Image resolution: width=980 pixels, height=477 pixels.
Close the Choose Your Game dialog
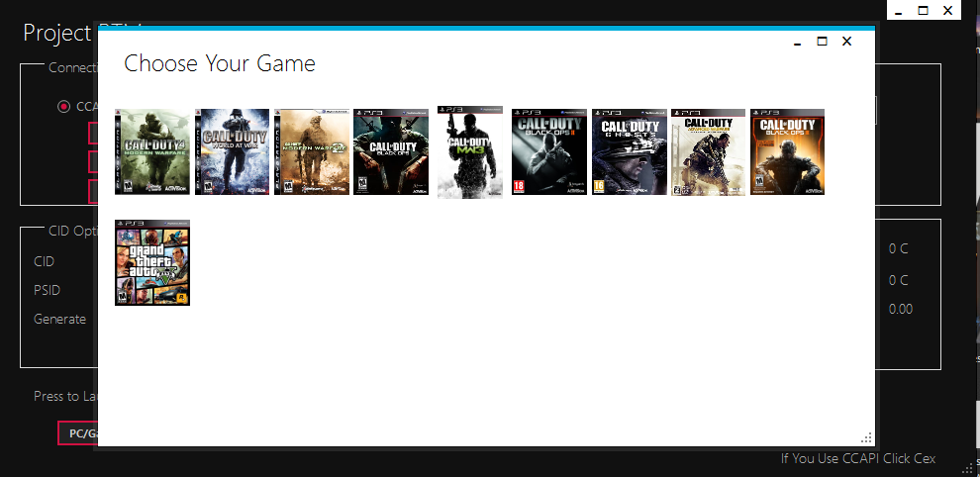tap(847, 42)
